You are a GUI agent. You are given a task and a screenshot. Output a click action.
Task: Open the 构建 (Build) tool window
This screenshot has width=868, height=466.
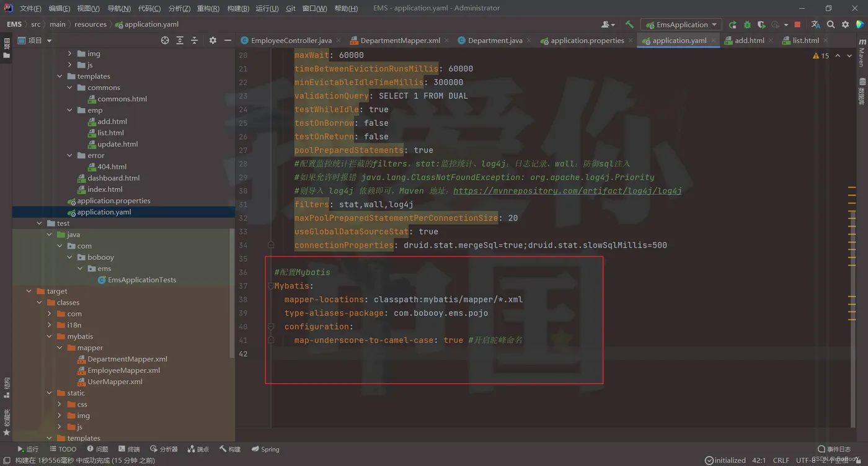click(230, 449)
